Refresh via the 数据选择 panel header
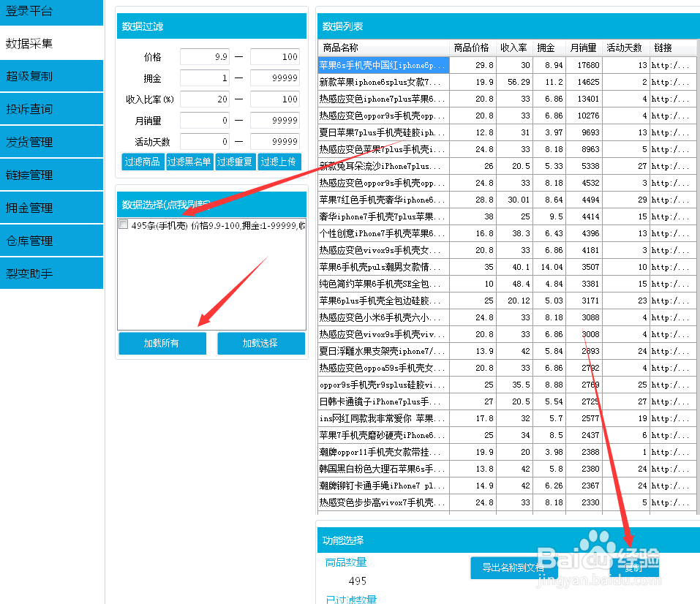 click(x=211, y=205)
